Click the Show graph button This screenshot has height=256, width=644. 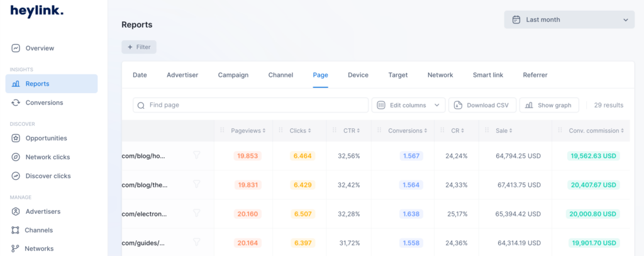pyautogui.click(x=549, y=105)
